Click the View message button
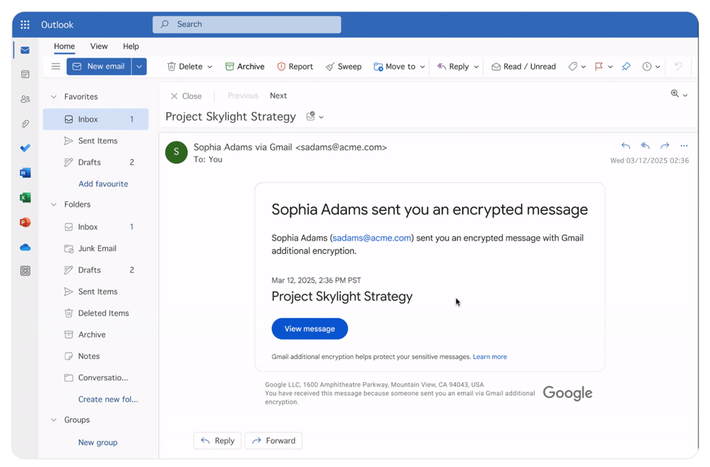Image resolution: width=710 pixels, height=467 pixels. click(x=309, y=329)
